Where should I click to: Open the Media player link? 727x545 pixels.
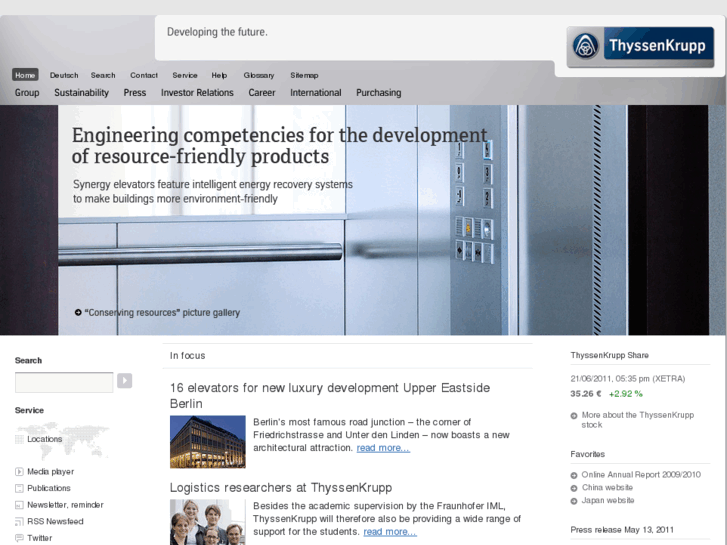point(51,472)
